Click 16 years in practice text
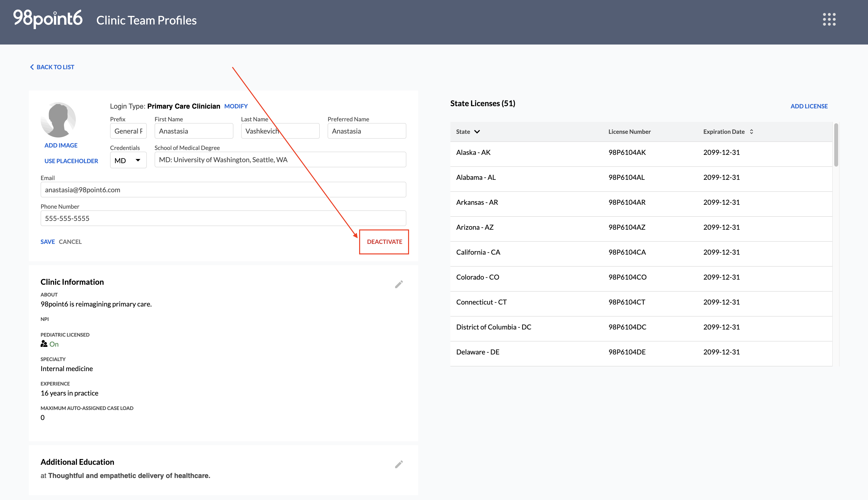Image resolution: width=868 pixels, height=500 pixels. [69, 393]
